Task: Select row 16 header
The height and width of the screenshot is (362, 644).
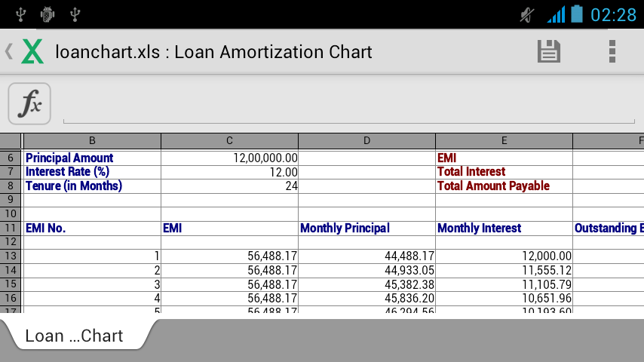Action: pos(11,299)
